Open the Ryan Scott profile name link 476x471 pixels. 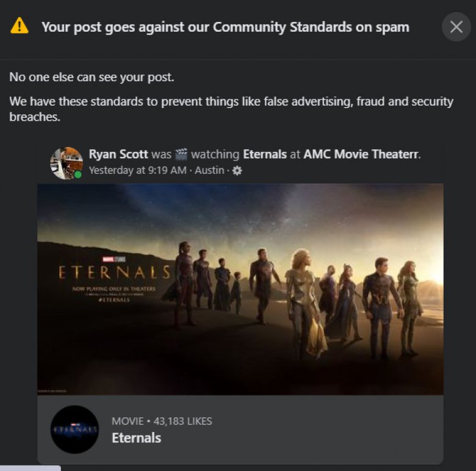pos(118,154)
